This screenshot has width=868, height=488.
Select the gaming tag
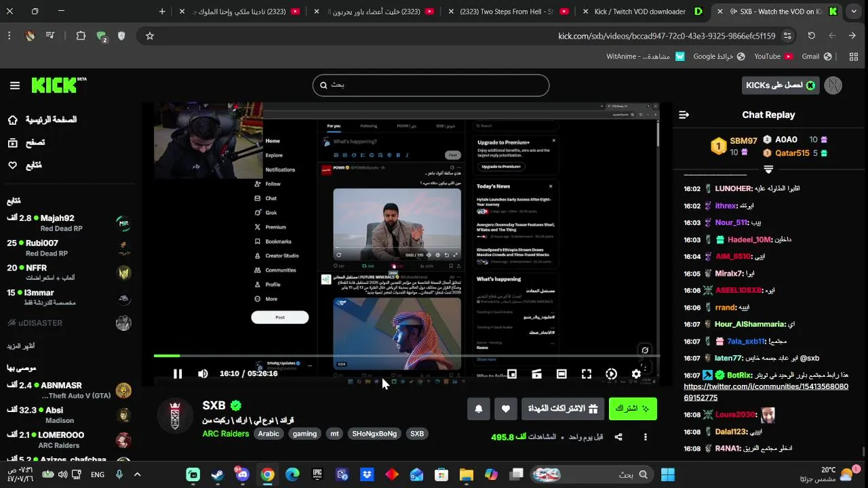coord(304,434)
